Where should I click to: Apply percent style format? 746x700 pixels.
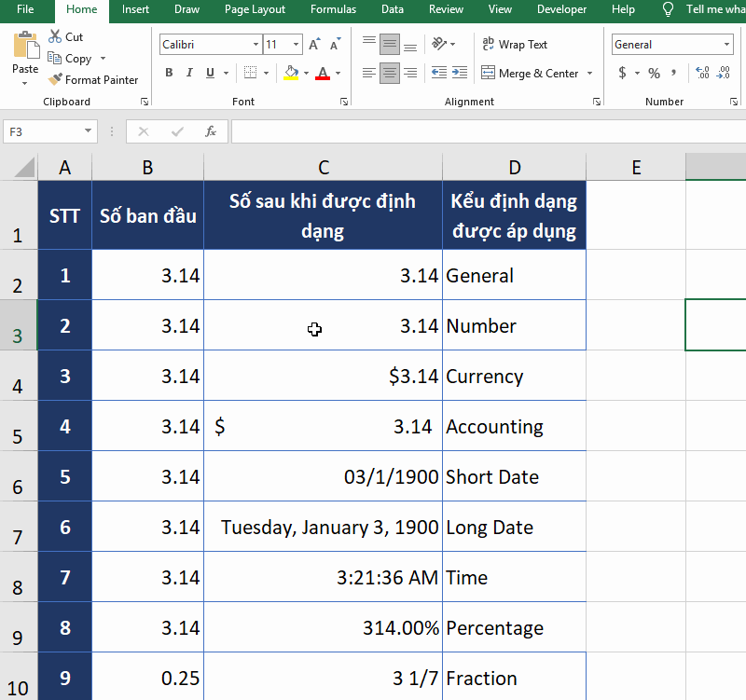click(655, 73)
